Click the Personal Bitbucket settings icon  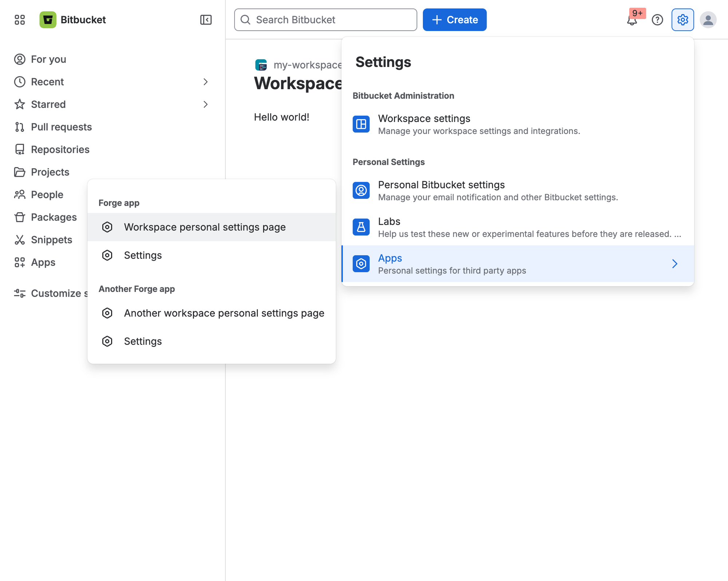361,190
